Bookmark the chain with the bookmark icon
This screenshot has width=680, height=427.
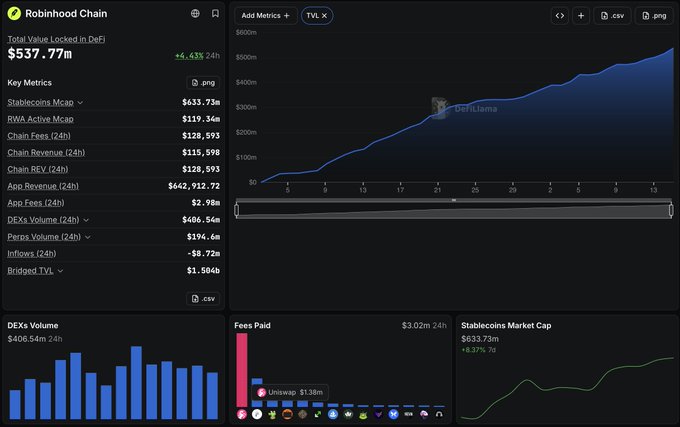coord(215,13)
